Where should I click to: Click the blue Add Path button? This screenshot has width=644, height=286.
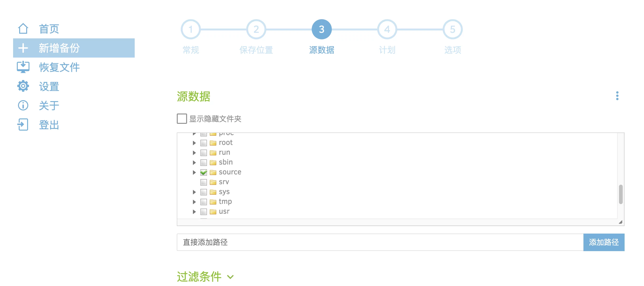click(x=604, y=242)
